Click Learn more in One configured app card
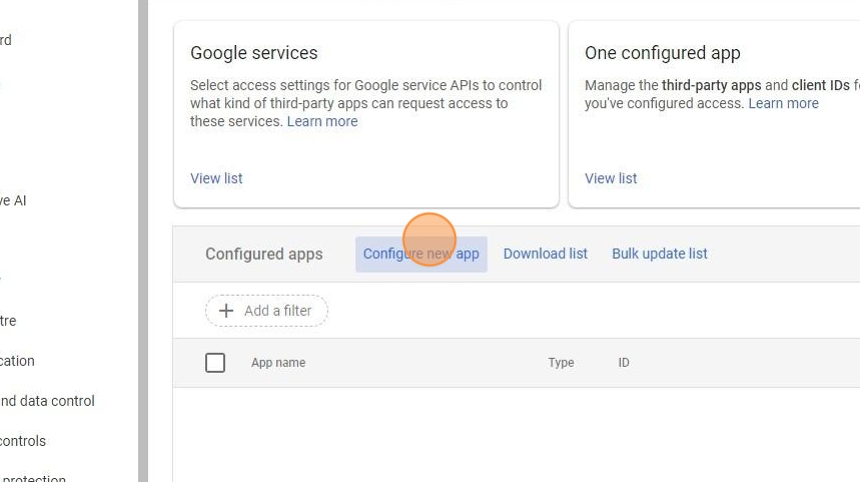Screen dimensions: 860x482 click(783, 103)
